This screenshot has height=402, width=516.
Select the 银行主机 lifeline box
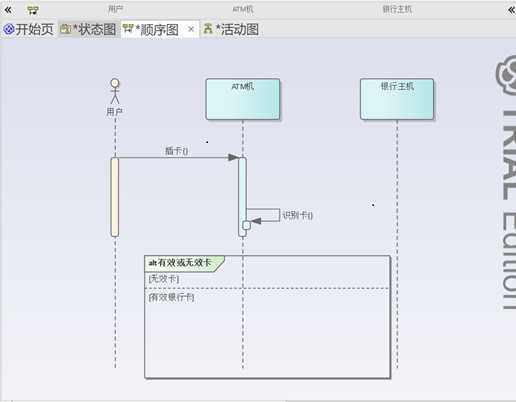pos(397,99)
